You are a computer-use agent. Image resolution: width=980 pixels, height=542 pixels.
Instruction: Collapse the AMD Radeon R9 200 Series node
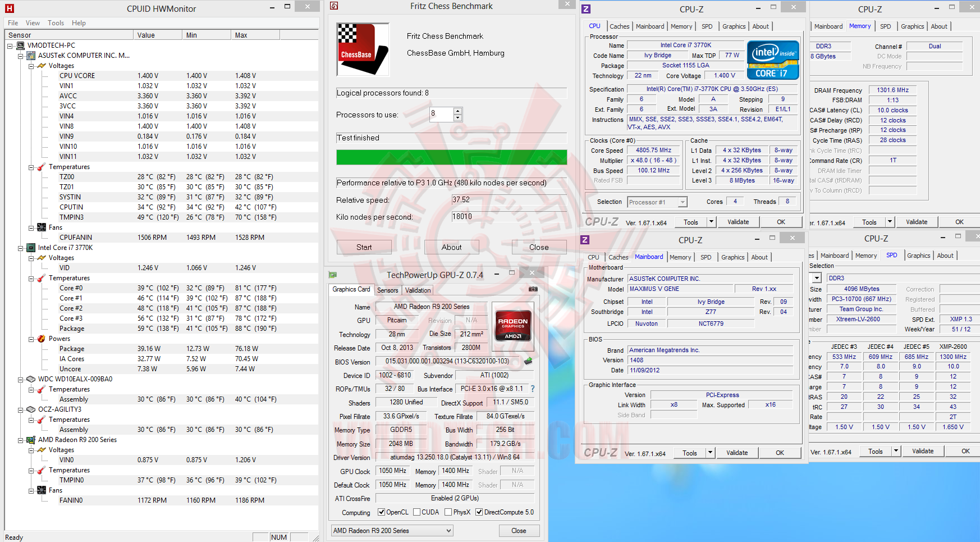click(x=21, y=440)
